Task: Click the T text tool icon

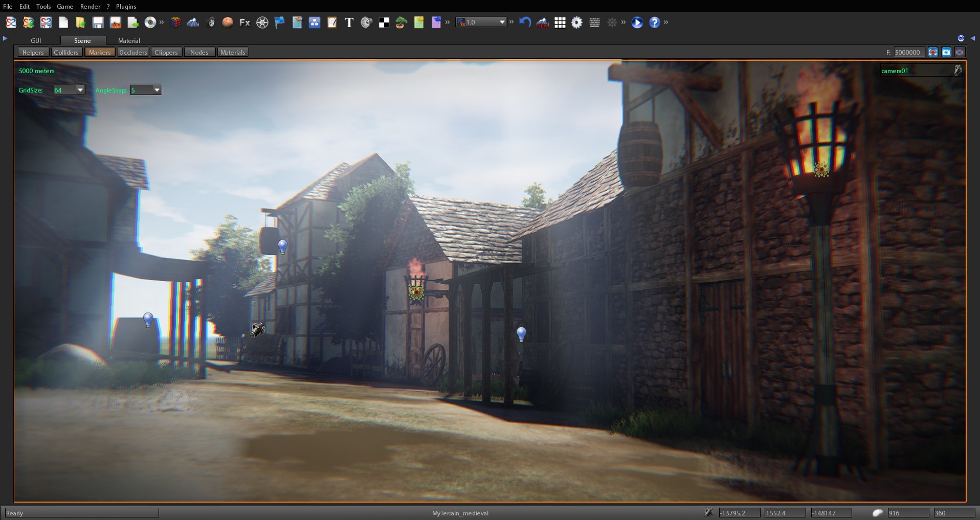Action: pos(349,22)
